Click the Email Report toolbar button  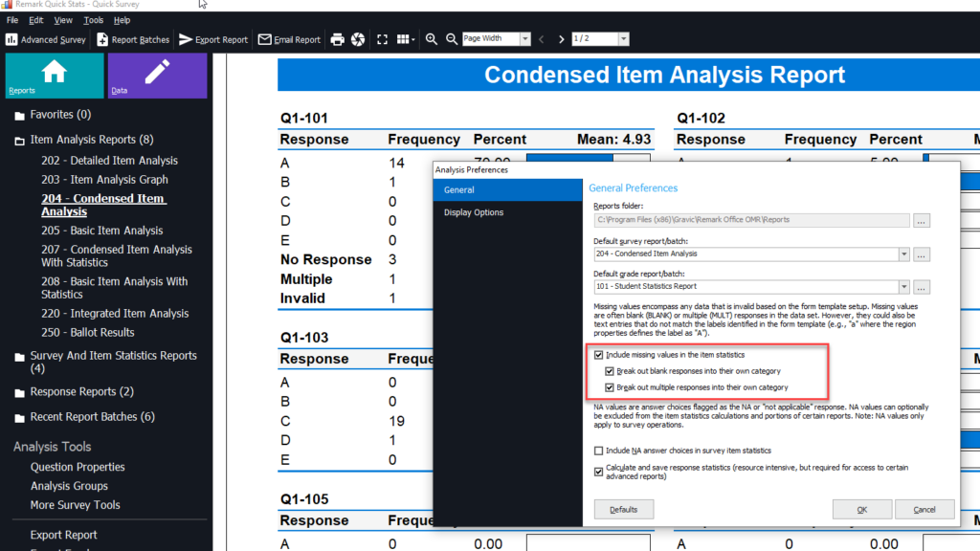pyautogui.click(x=289, y=39)
